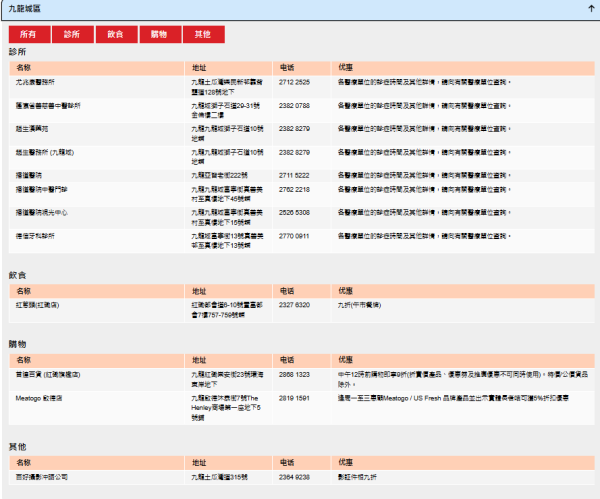Click the 慈生醫務所 (九龍城) row name

(x=44, y=152)
